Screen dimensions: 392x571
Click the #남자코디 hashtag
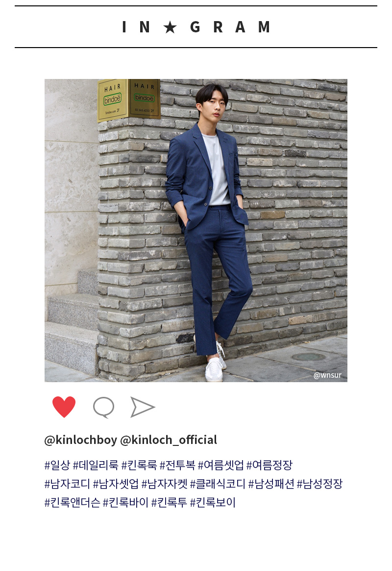(67, 484)
